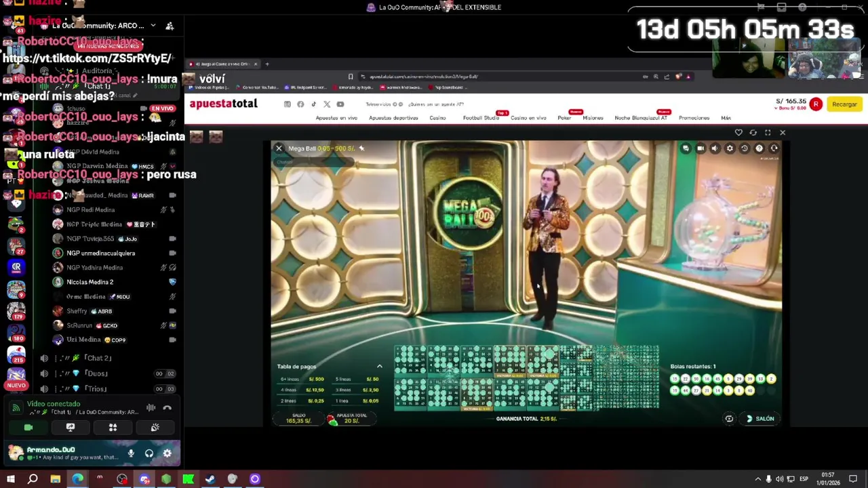Open apuestatotal Instagram icon
The image size is (868, 488).
(x=288, y=104)
